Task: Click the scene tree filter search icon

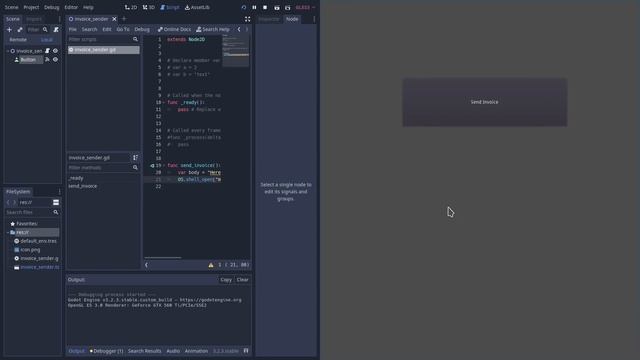Action: point(45,29)
